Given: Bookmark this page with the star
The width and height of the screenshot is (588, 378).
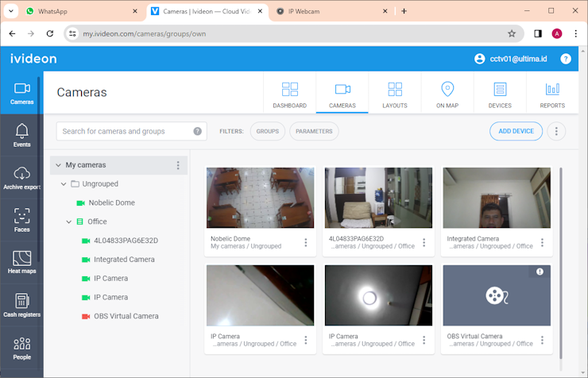Looking at the screenshot, I should (x=512, y=33).
